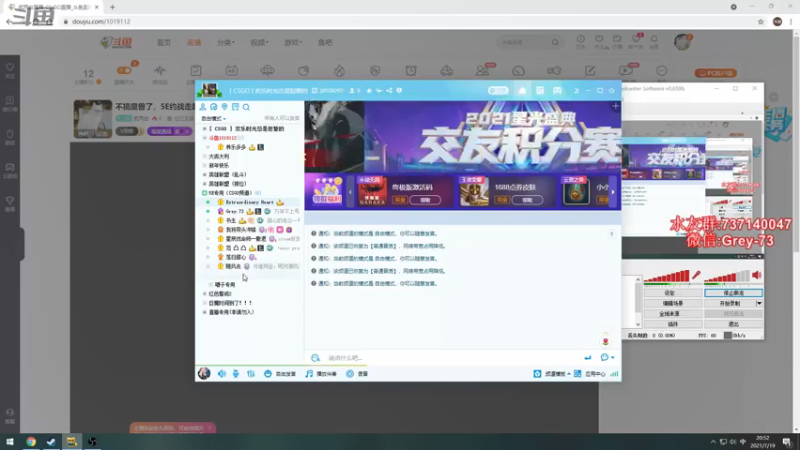
Task: Click the bookmark icon above the channel list
Action: point(235,107)
